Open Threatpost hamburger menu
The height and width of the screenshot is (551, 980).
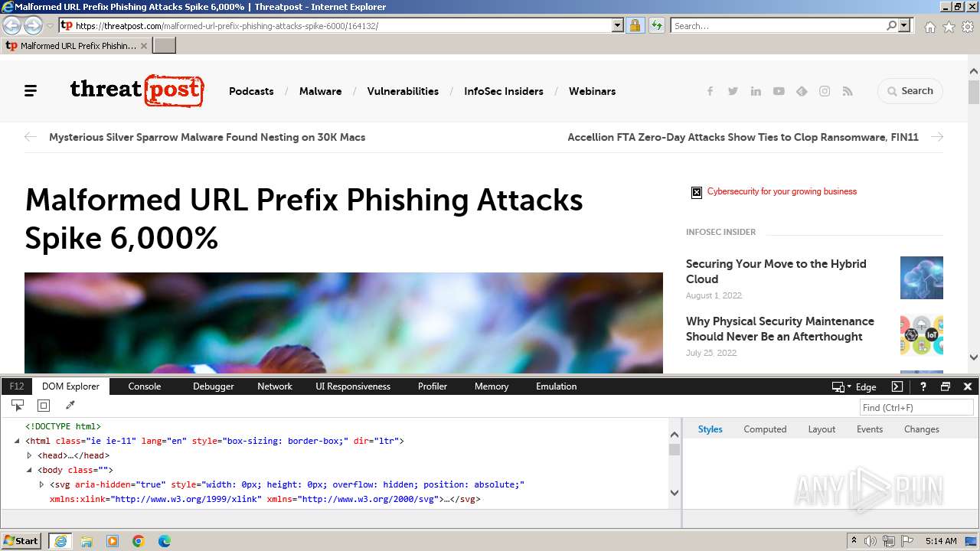pos(31,91)
